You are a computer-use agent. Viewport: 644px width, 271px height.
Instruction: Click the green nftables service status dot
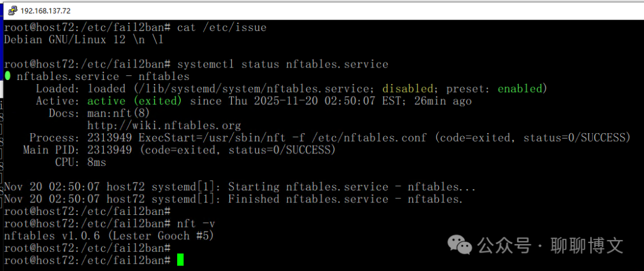pos(8,76)
